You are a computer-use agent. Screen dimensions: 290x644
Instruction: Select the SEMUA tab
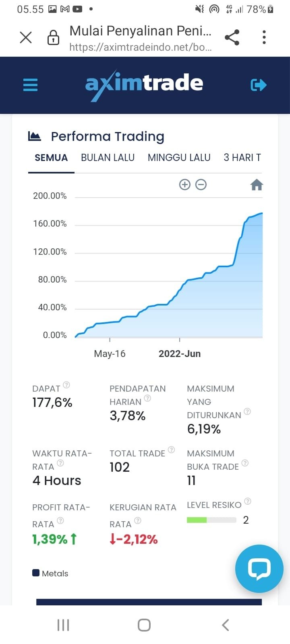(x=51, y=158)
